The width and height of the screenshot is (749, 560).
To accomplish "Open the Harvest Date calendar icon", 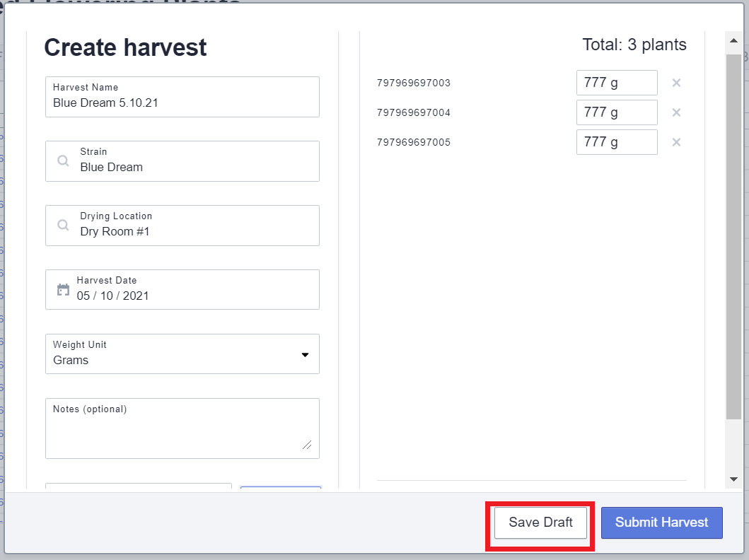I will tap(63, 290).
